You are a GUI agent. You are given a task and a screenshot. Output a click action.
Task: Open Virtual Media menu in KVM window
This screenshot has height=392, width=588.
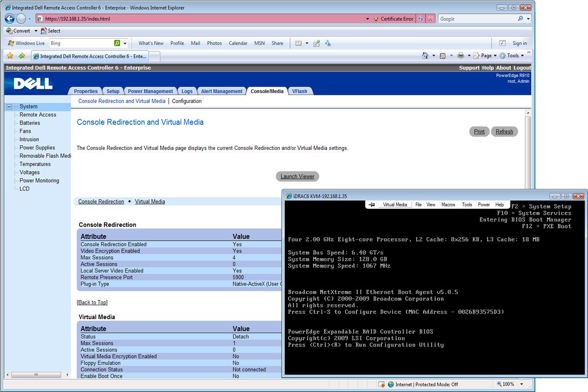(394, 205)
